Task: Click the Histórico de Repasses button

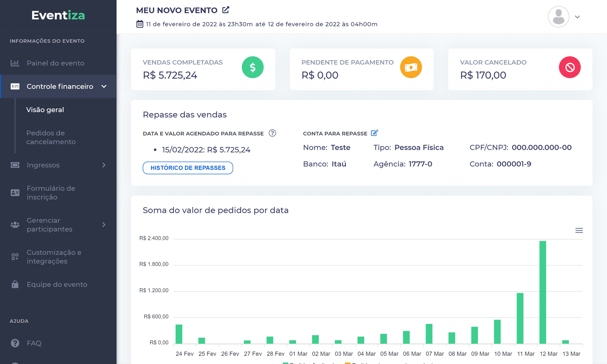Action: coord(188,168)
